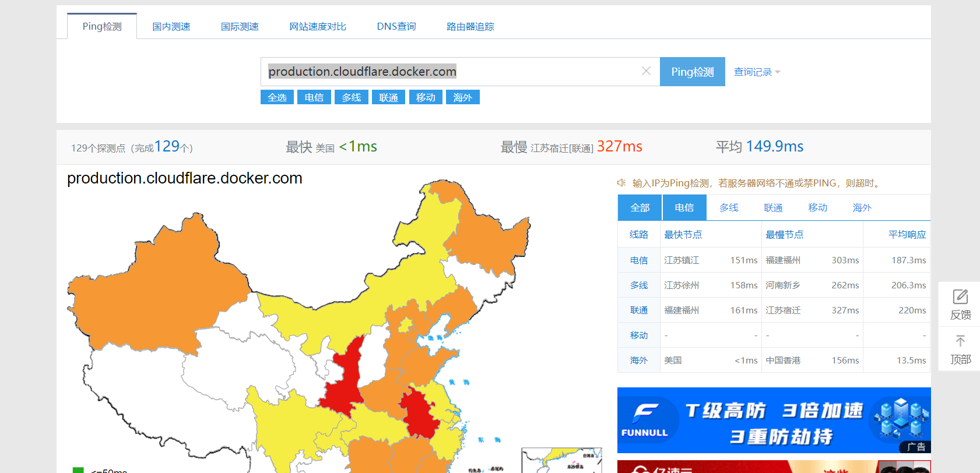Select the 电信 tab above the results table
The height and width of the screenshot is (473, 980).
click(x=684, y=207)
